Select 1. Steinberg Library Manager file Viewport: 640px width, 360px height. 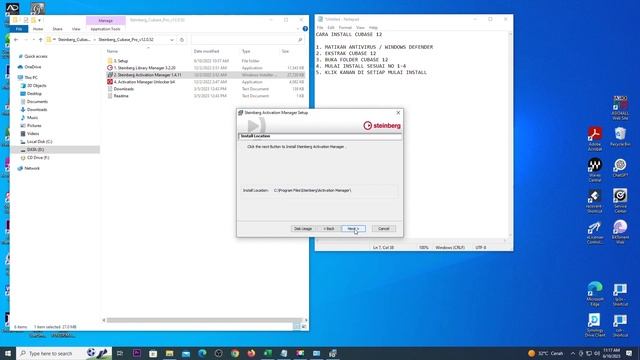pyautogui.click(x=144, y=68)
